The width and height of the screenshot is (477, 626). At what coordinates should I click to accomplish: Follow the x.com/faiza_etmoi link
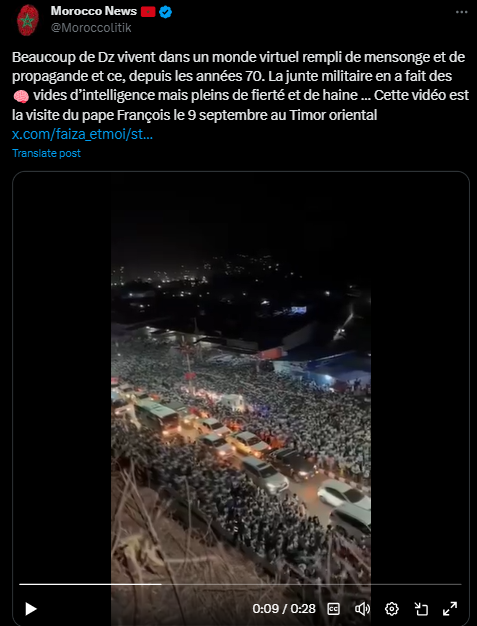pos(82,135)
